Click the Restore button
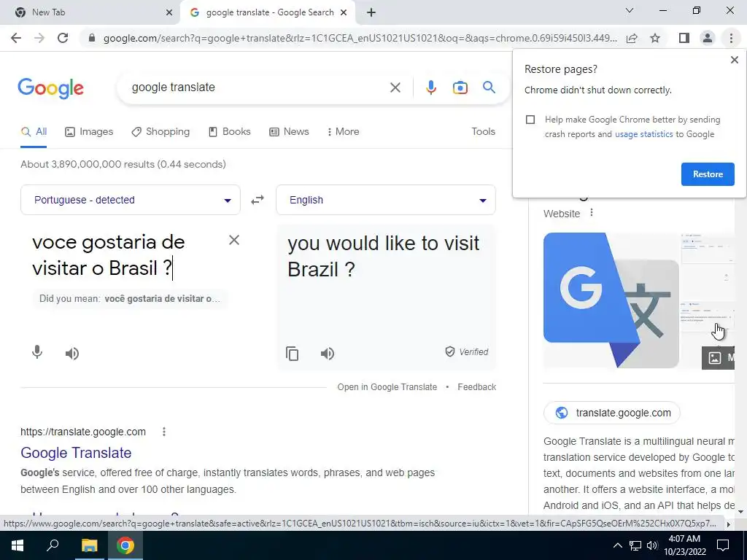 708,174
